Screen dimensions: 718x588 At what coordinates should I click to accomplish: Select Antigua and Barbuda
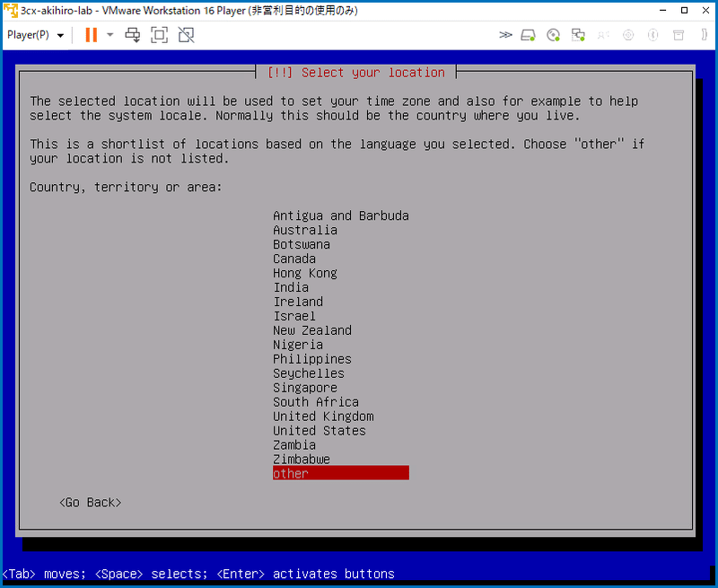click(341, 215)
